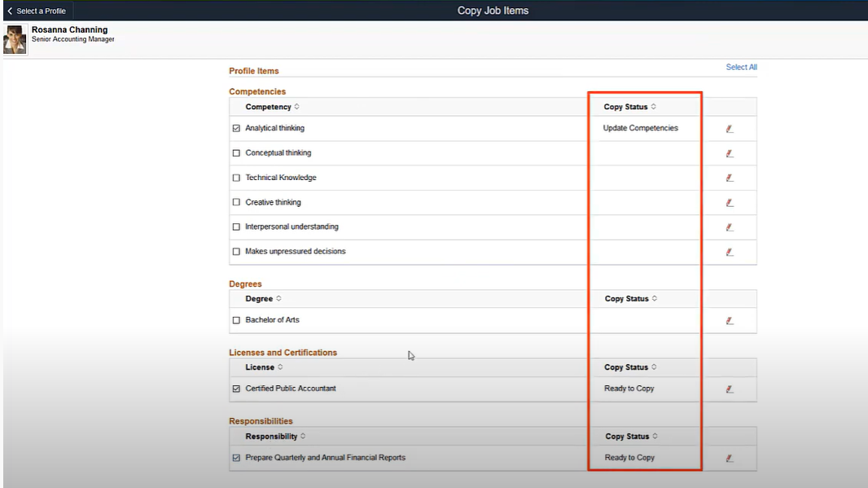Edit the Conceptual thinking row pencil icon

730,153
